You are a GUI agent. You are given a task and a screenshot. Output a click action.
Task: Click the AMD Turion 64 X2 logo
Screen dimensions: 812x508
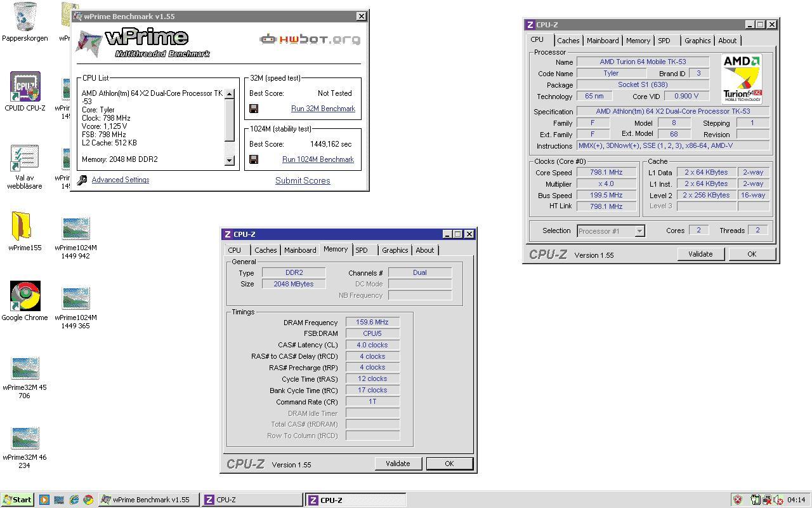coord(742,79)
